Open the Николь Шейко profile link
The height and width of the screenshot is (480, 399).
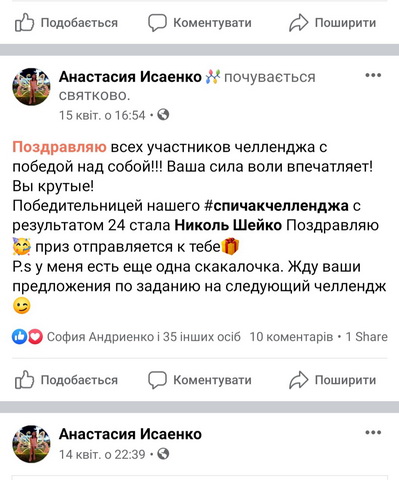click(228, 226)
